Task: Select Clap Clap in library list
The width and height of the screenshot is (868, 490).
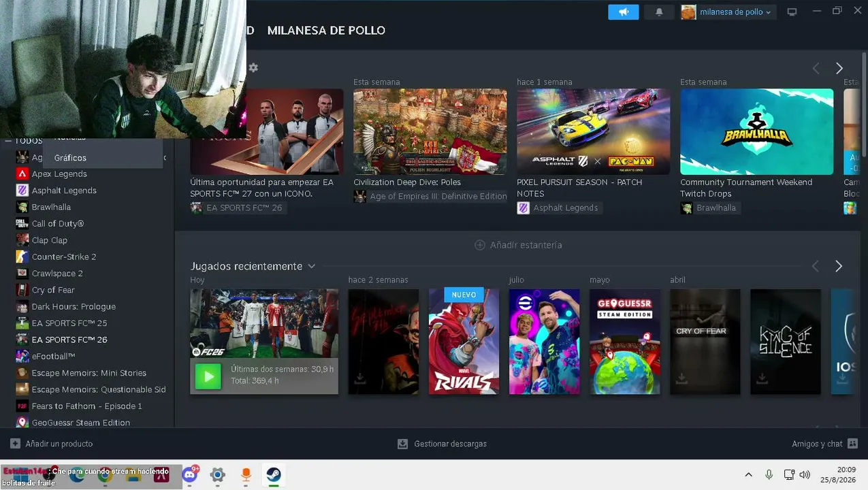Action: tap(50, 240)
